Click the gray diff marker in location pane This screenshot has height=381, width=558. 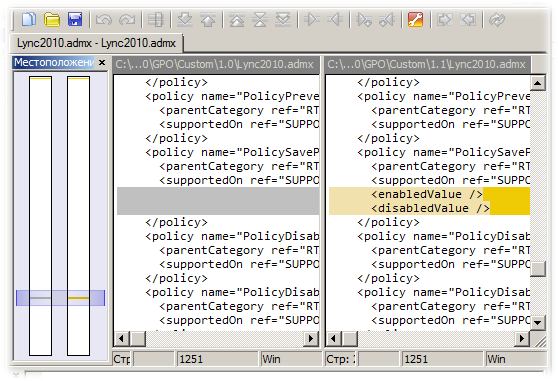click(41, 298)
